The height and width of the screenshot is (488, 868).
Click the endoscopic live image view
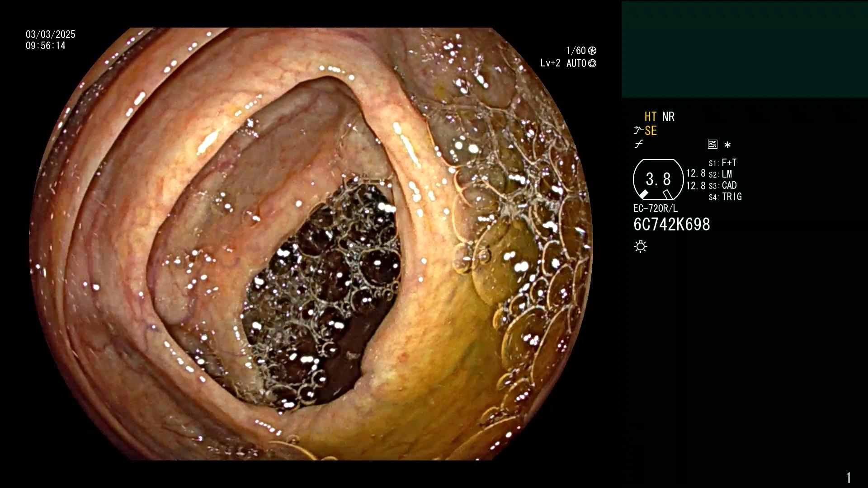(x=311, y=244)
